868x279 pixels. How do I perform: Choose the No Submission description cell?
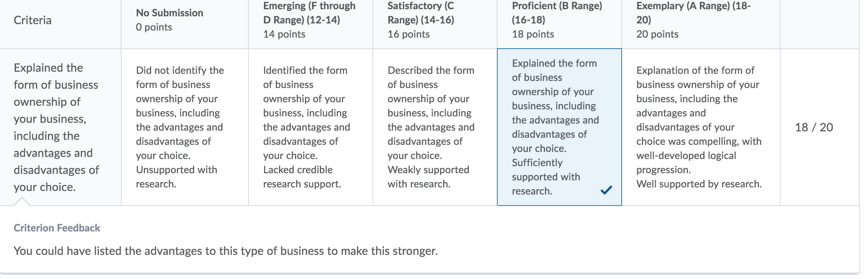(x=185, y=127)
